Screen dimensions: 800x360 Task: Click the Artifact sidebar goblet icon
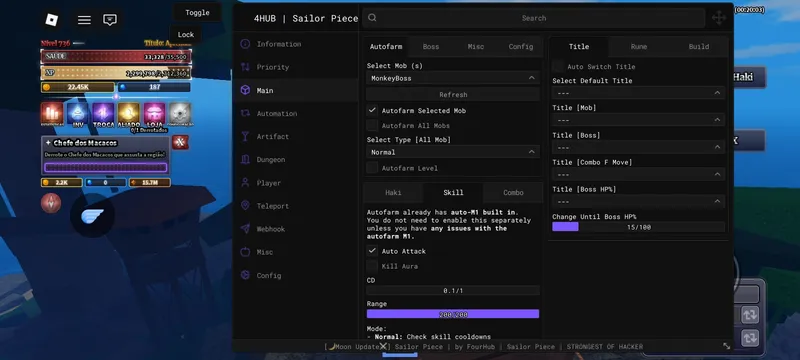245,136
